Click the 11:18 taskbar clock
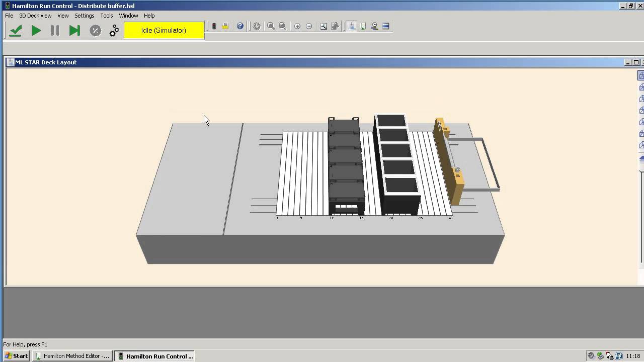This screenshot has height=362, width=644. tap(633, 356)
